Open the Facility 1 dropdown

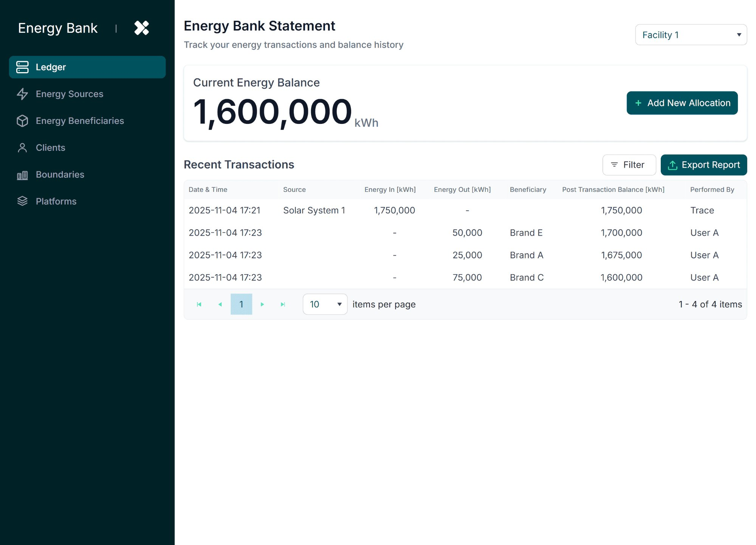(691, 35)
